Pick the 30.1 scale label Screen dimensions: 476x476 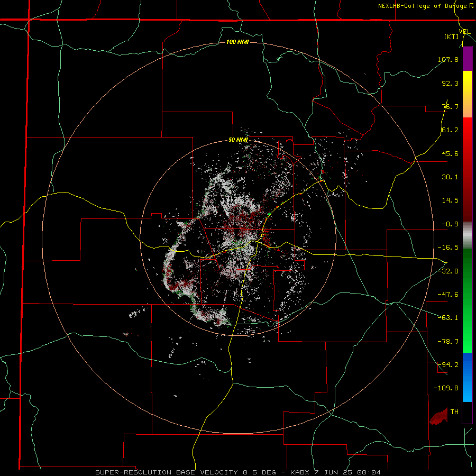(450, 177)
